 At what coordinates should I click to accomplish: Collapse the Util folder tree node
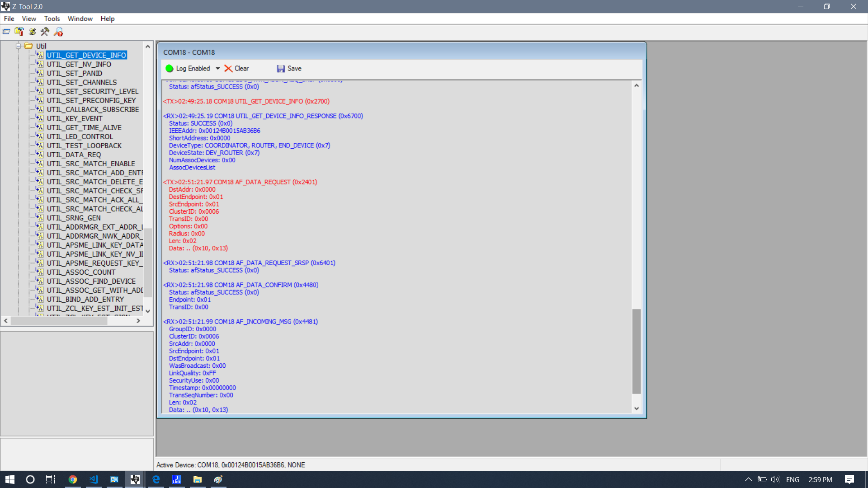[x=19, y=46]
